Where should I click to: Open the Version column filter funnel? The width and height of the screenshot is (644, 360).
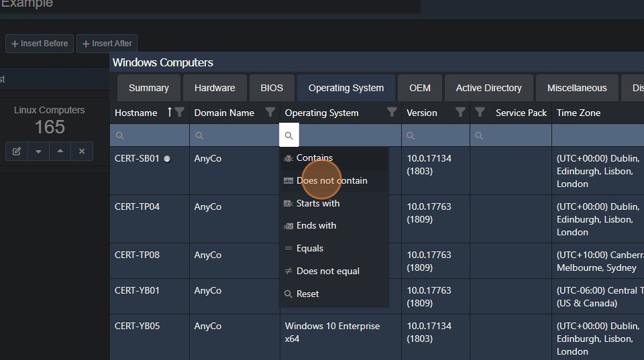point(460,112)
